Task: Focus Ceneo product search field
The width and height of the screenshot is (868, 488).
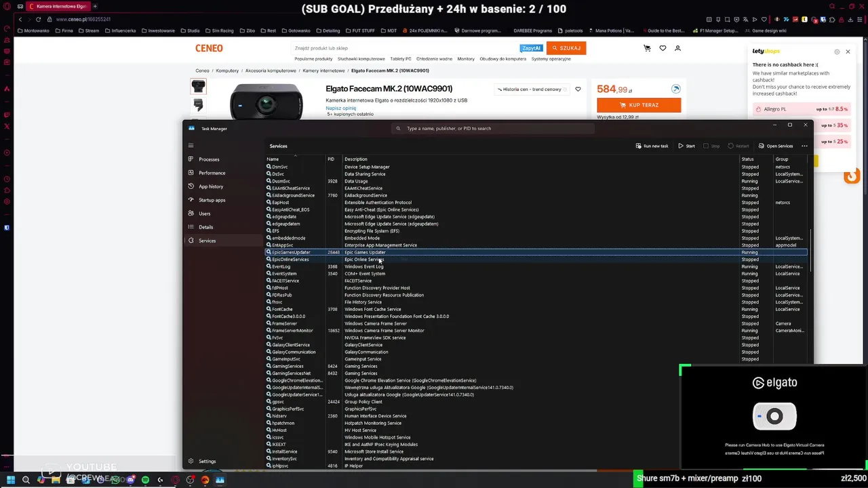Action: (x=406, y=48)
